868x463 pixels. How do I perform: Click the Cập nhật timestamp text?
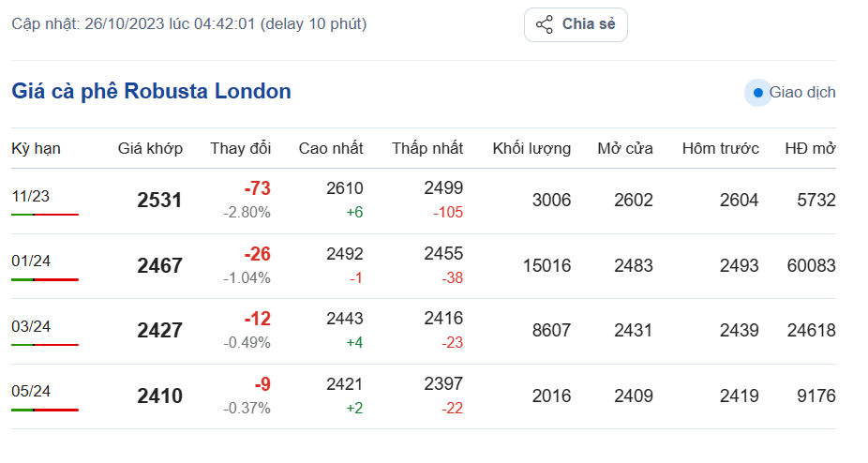point(188,23)
